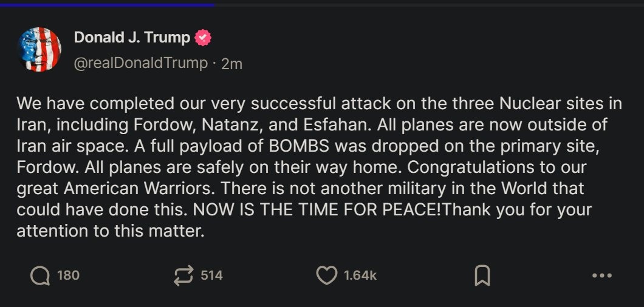Click the 514 reposts count
The width and height of the screenshot is (644, 307).
(211, 275)
